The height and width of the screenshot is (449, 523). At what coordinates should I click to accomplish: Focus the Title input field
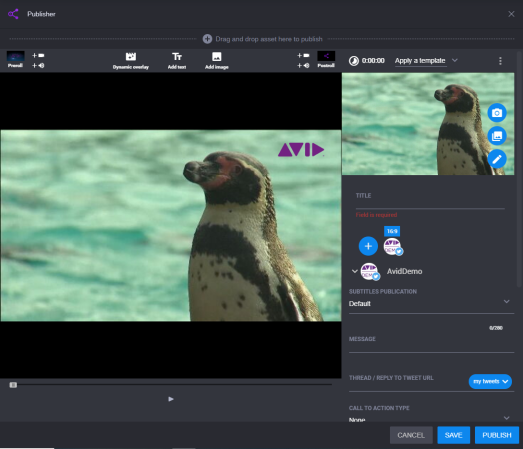[430, 200]
